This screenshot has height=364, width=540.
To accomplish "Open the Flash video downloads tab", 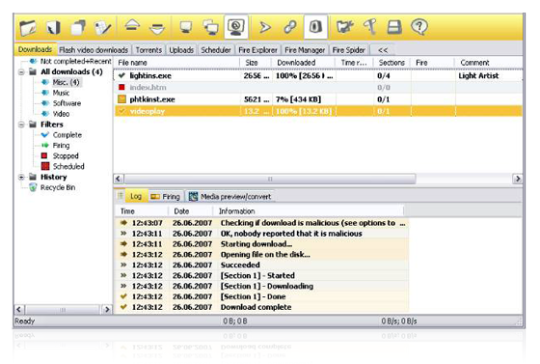I will pos(93,50).
